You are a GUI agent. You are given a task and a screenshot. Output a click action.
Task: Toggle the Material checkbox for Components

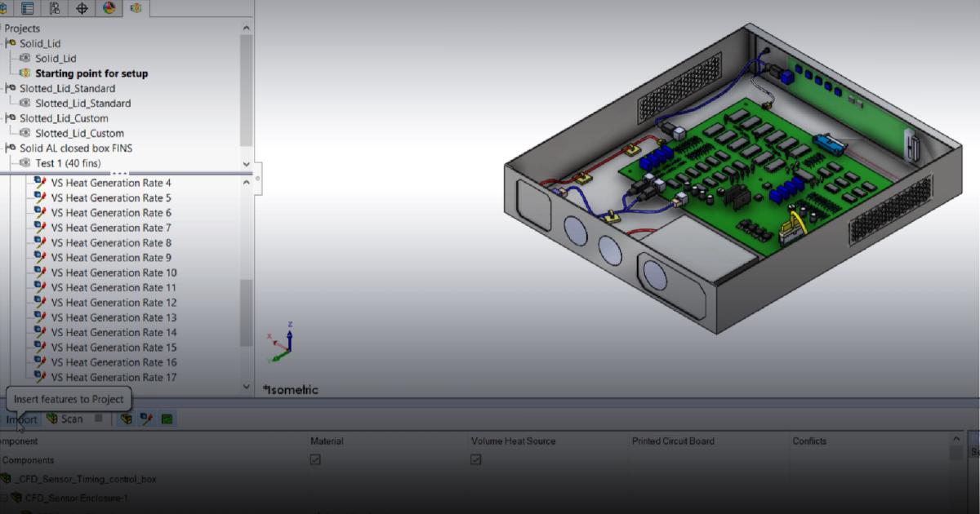[x=315, y=460]
